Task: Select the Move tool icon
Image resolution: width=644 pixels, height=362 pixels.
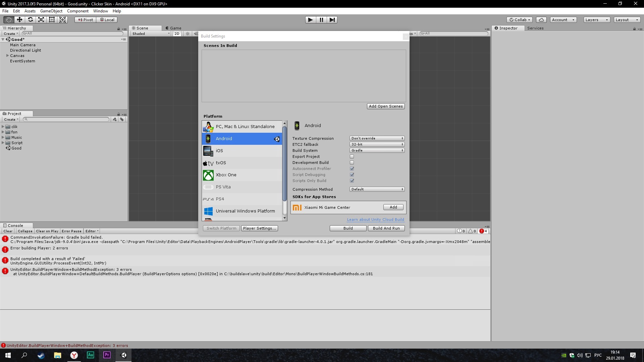Action: (x=19, y=20)
